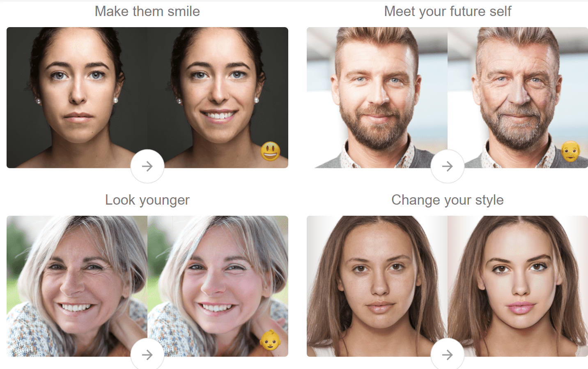Click the arrow button on the Change your style card
This screenshot has width=588, height=369.
[x=448, y=354]
